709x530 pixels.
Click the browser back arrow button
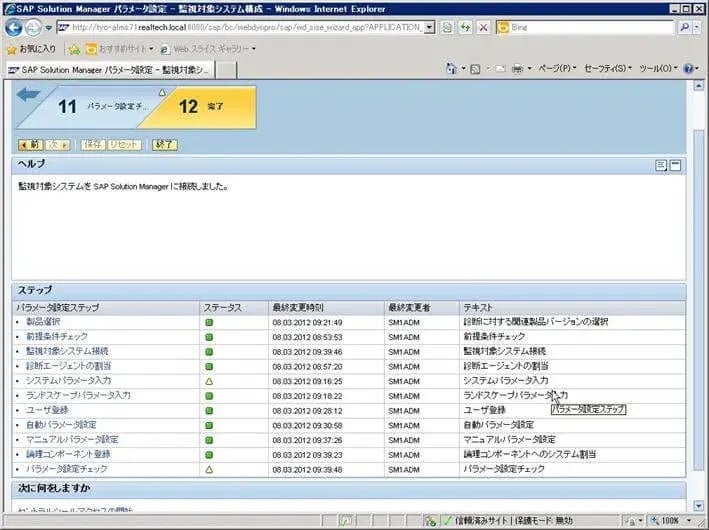(x=14, y=28)
